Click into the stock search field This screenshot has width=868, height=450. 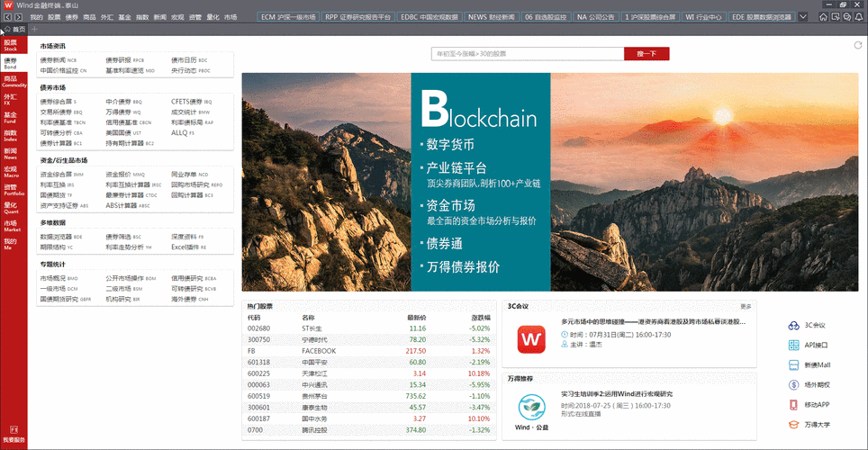(528, 54)
